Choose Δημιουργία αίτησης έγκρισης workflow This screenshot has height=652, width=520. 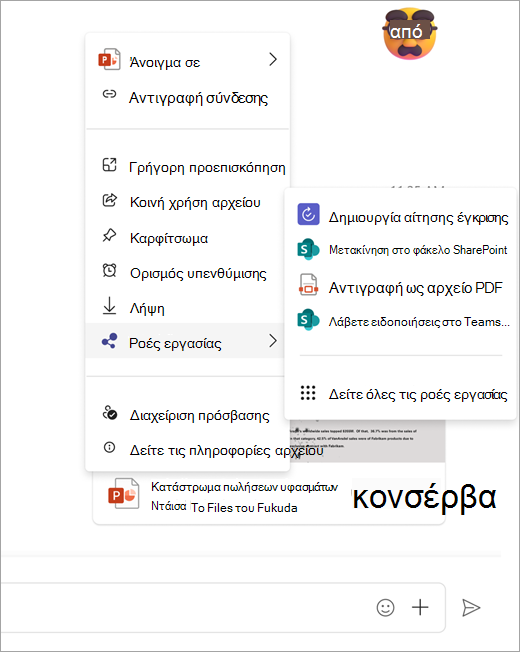click(x=401, y=217)
